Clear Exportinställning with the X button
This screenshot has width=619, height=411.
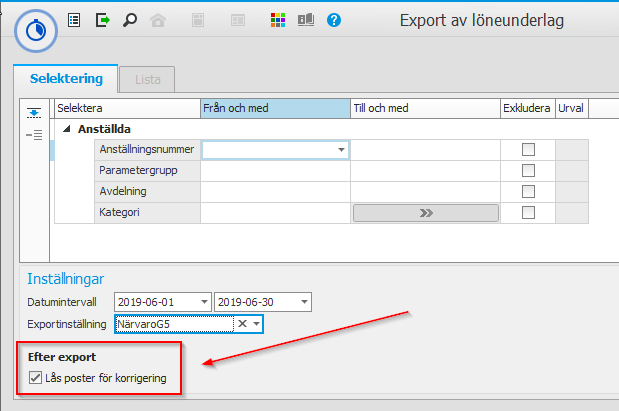point(241,324)
